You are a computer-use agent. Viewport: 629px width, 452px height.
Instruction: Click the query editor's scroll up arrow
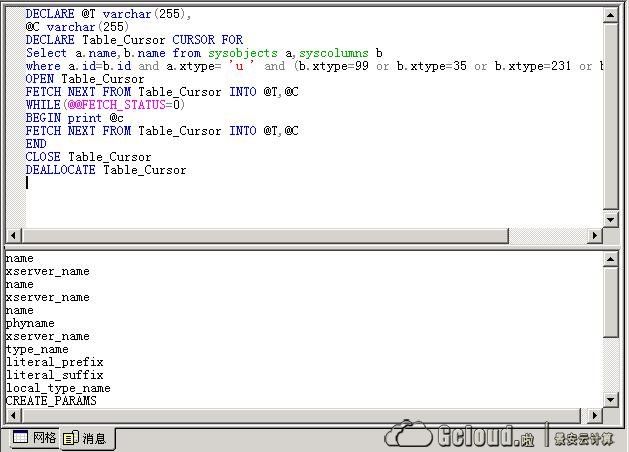(x=611, y=13)
